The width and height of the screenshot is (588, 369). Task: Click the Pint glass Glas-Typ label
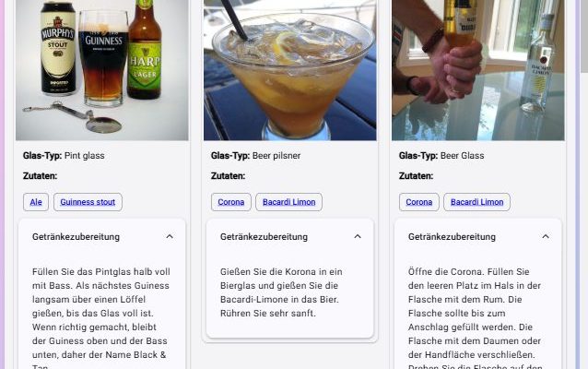64,155
